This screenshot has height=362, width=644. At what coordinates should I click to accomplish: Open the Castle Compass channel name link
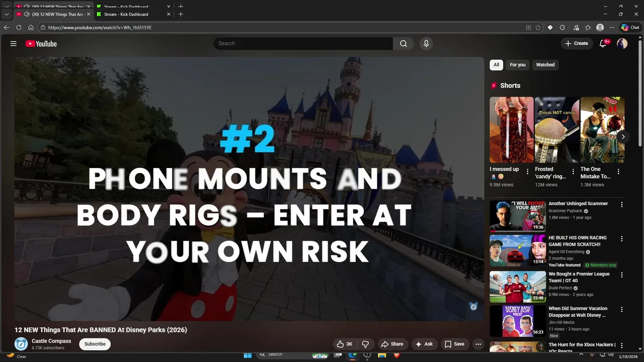(x=51, y=341)
